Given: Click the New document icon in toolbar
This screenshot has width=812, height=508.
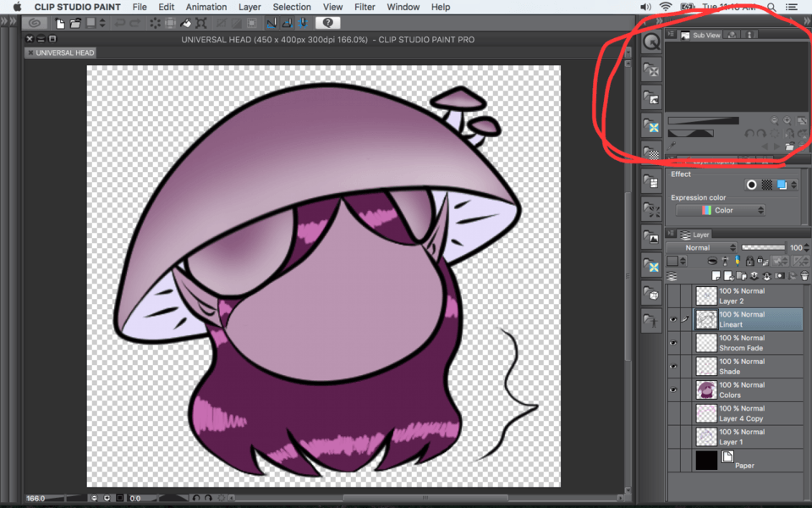Looking at the screenshot, I should click(x=61, y=23).
